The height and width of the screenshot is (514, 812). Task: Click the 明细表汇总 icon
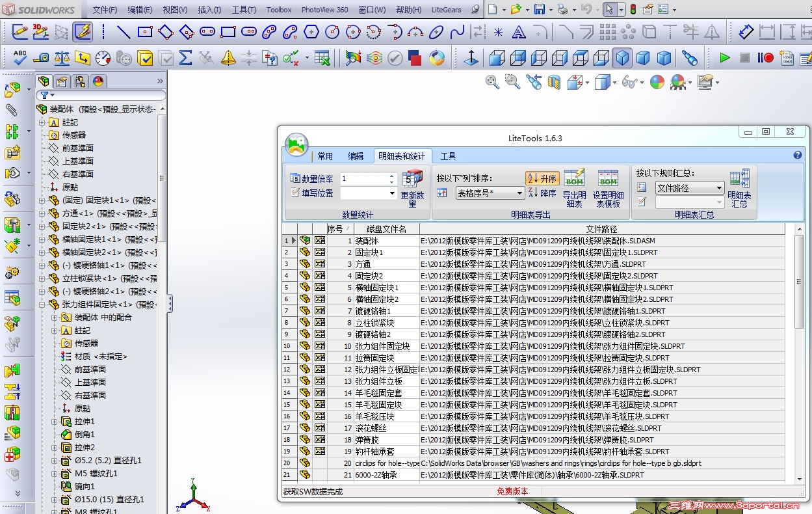click(740, 179)
